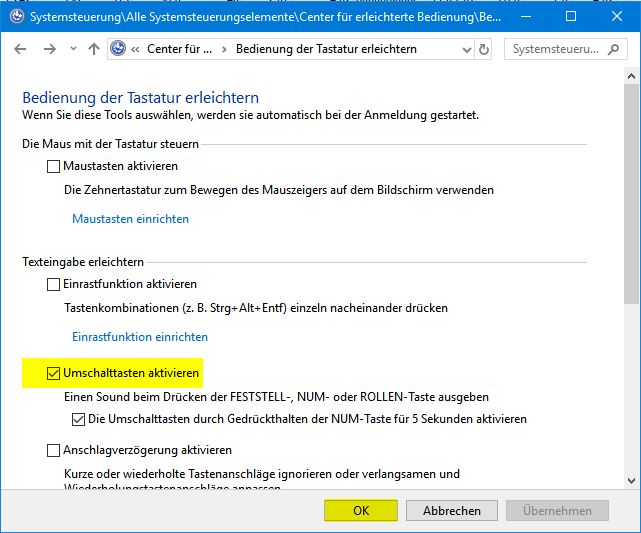Close the Systemsteuerung window
This screenshot has width=641, height=533.
pyautogui.click(x=616, y=16)
